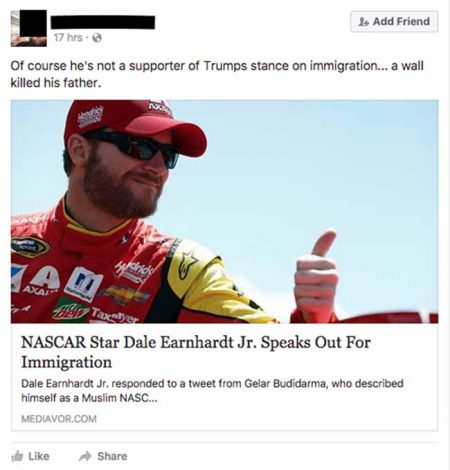The height and width of the screenshot is (470, 450).
Task: Click the Mountain Dew logo on the suit
Action: coord(71,310)
